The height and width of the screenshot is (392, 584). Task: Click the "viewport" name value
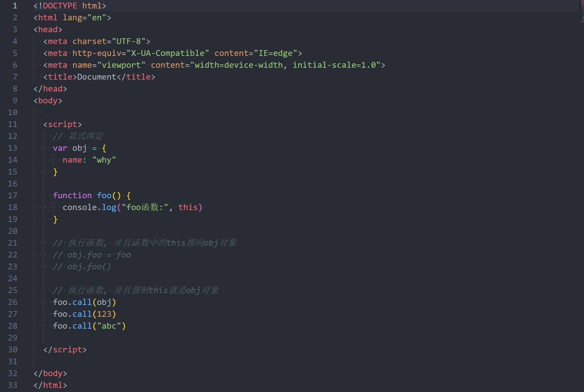point(121,65)
